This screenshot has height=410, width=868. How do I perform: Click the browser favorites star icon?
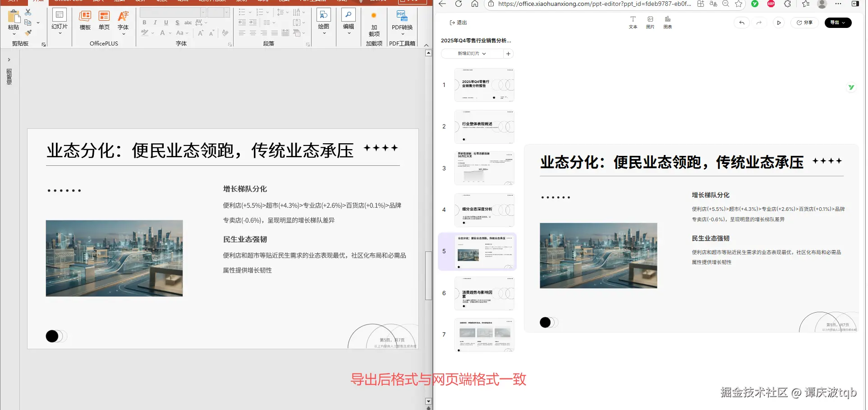(x=739, y=4)
